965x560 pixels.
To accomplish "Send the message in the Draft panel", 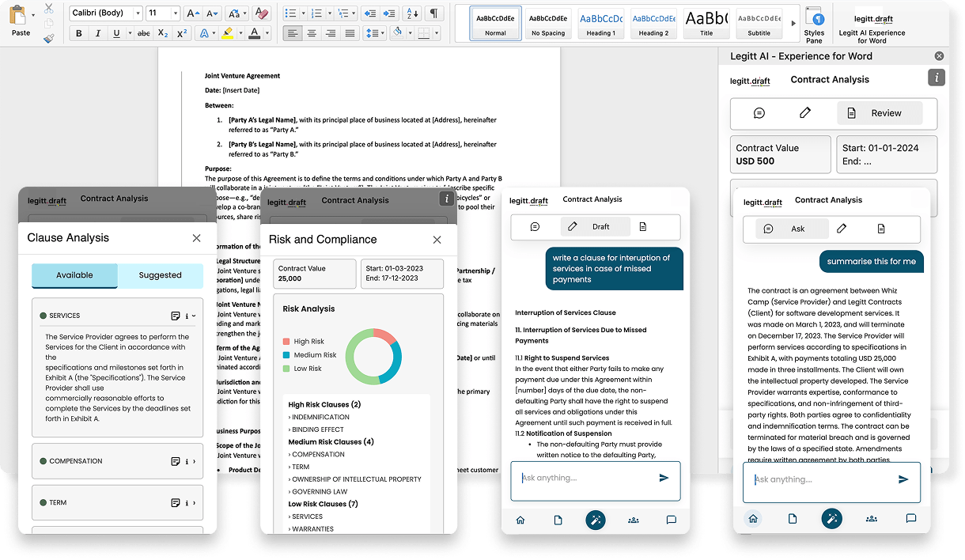I will click(664, 478).
